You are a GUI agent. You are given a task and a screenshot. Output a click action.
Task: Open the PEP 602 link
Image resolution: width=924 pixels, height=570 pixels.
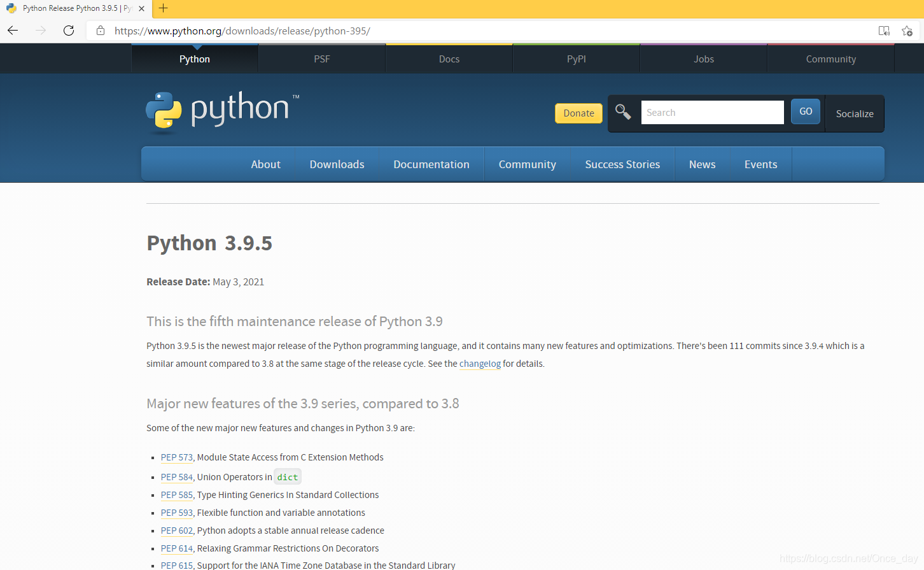176,531
